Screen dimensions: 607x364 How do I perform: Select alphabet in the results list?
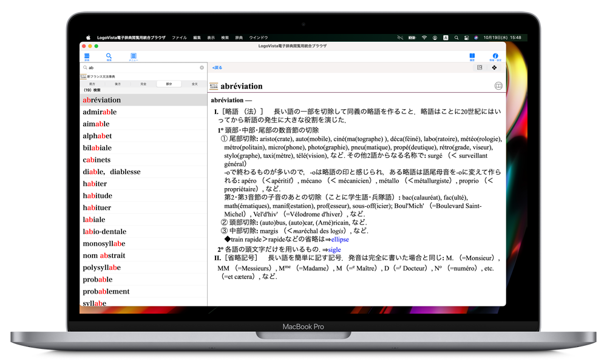coord(143,136)
